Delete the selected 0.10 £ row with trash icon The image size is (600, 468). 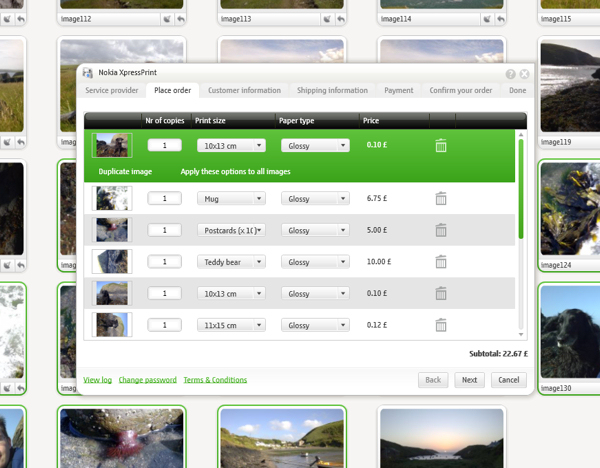coord(441,145)
